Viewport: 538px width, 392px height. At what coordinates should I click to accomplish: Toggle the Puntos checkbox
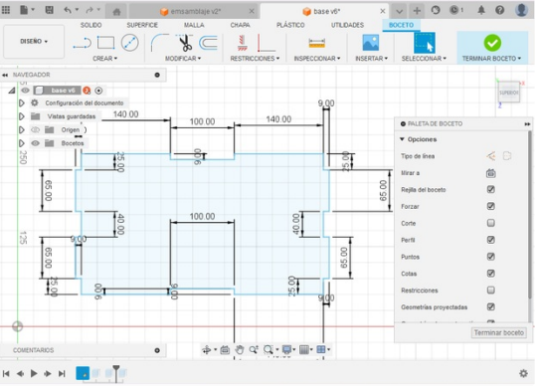click(490, 257)
